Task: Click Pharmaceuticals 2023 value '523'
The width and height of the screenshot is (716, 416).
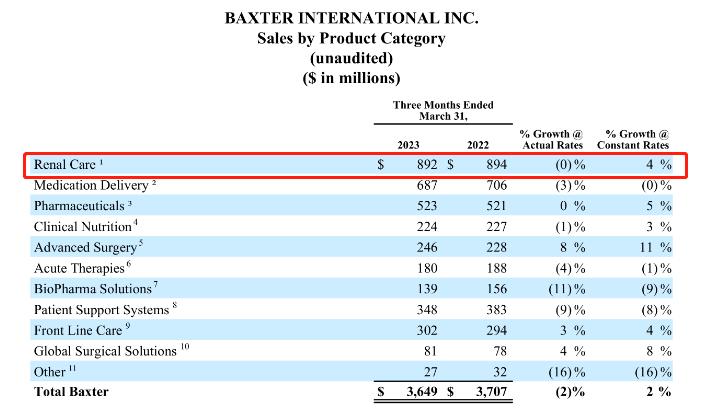Action: pyautogui.click(x=427, y=206)
